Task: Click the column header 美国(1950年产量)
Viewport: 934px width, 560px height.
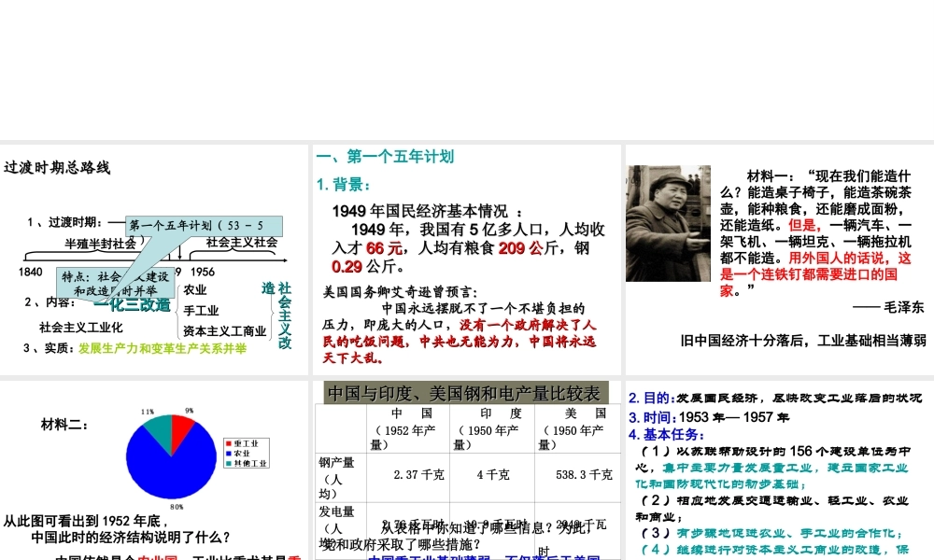Action: 577,428
